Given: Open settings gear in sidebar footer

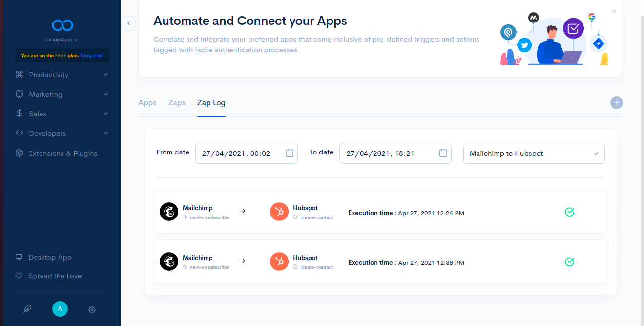Looking at the screenshot, I should tap(92, 309).
